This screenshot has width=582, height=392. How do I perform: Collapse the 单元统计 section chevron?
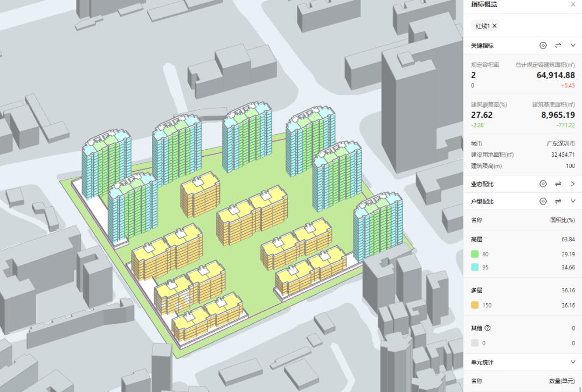(x=573, y=362)
